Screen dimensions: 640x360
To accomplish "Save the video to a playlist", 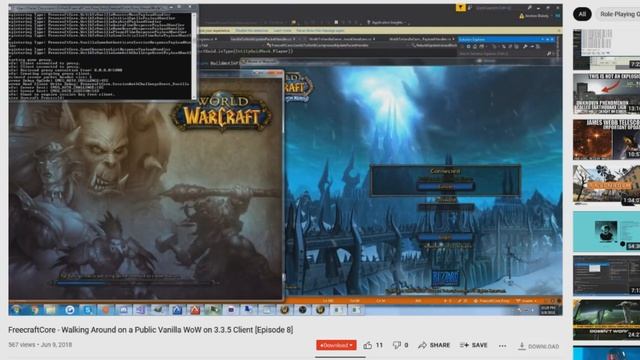I will (x=473, y=345).
